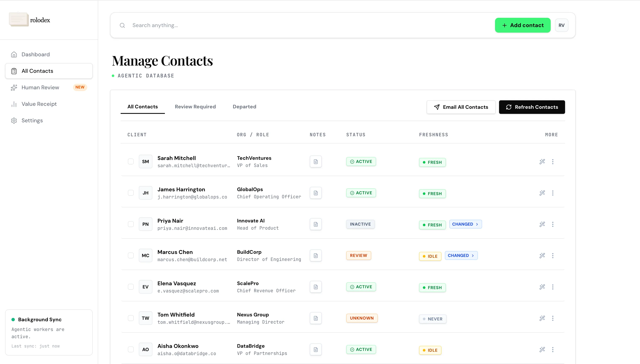
Task: Open three-dot menu for Aisha Okonkwo
Action: click(553, 349)
